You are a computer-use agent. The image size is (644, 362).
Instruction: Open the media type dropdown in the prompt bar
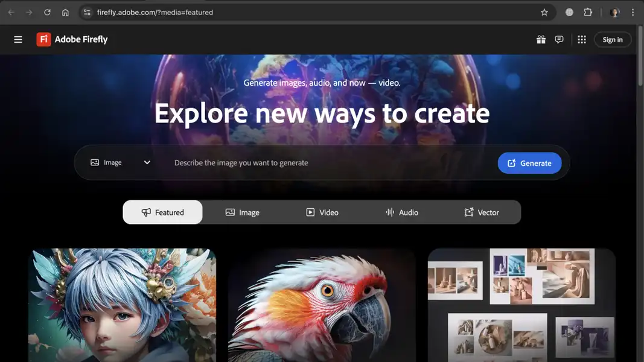146,162
